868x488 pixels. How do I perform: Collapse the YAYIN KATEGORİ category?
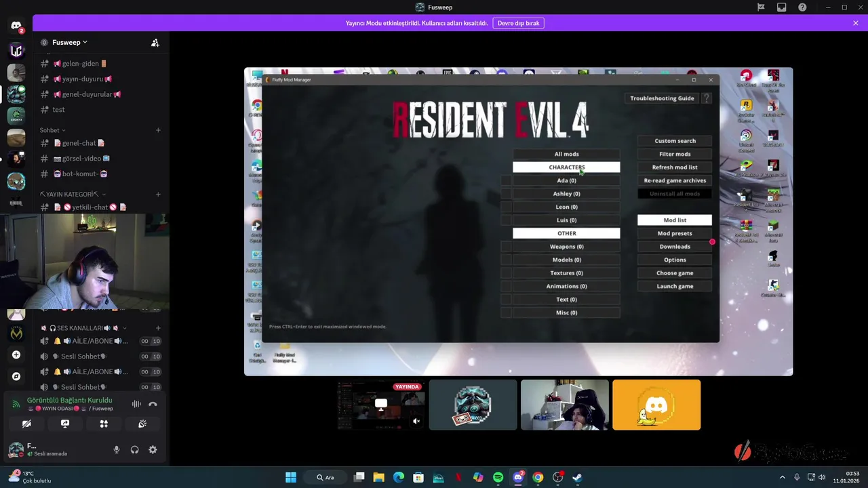coord(73,195)
